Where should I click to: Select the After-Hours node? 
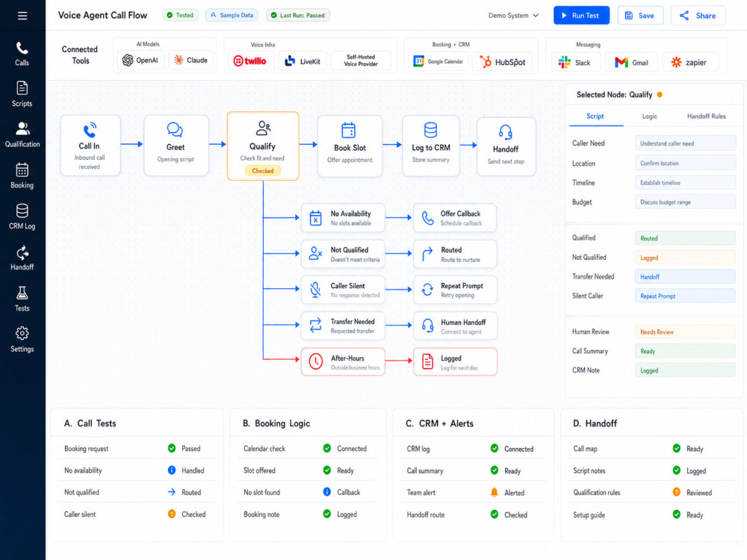click(343, 361)
